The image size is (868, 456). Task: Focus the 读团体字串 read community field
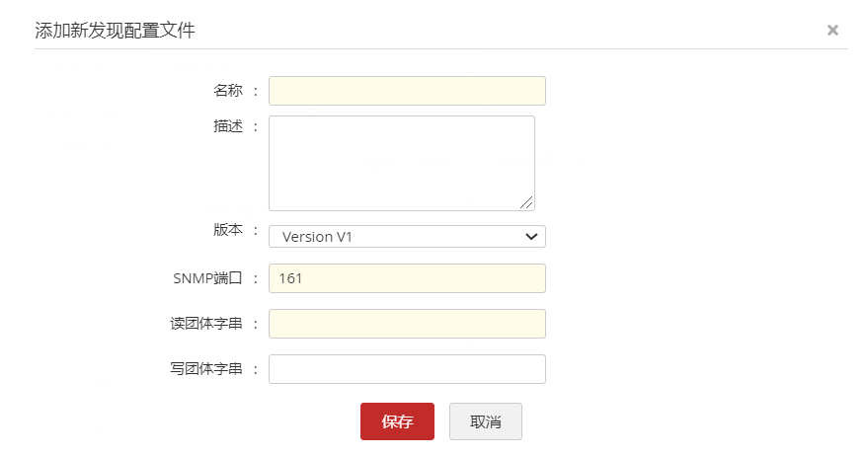point(407,324)
